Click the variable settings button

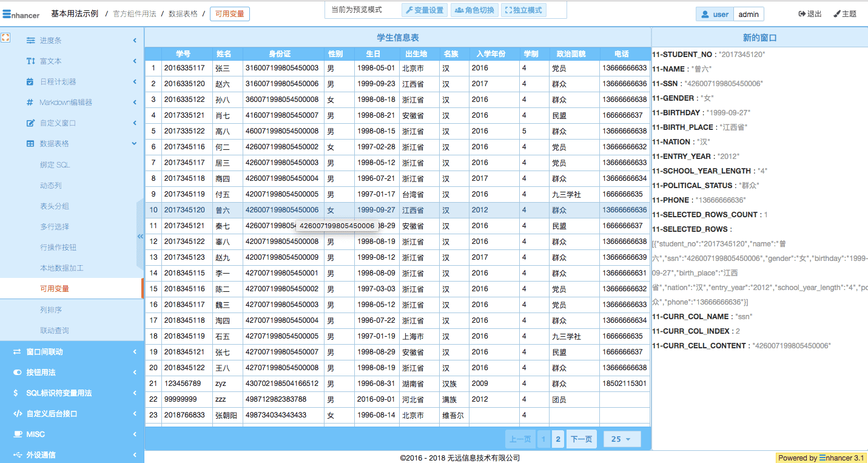click(424, 10)
